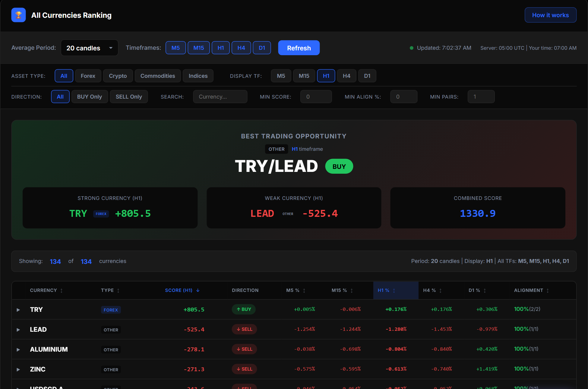Toggle the M5 timeframe chip
The height and width of the screenshot is (389, 588).
click(175, 48)
